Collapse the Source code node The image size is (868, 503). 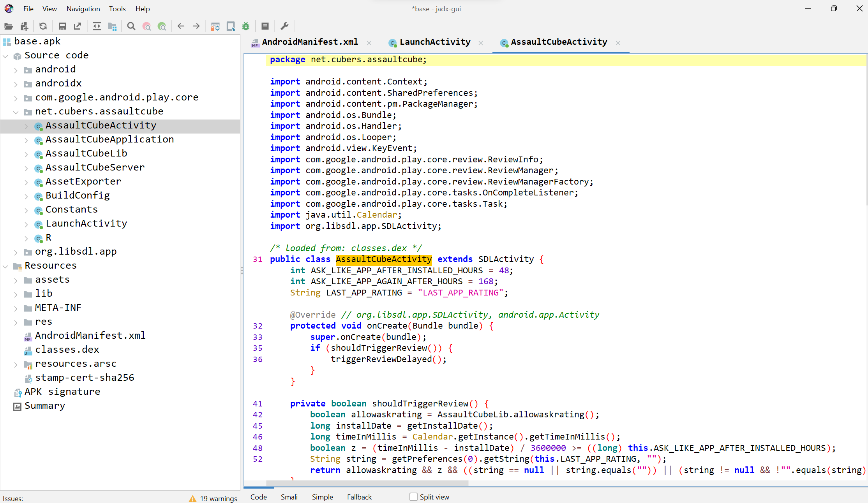tap(5, 56)
